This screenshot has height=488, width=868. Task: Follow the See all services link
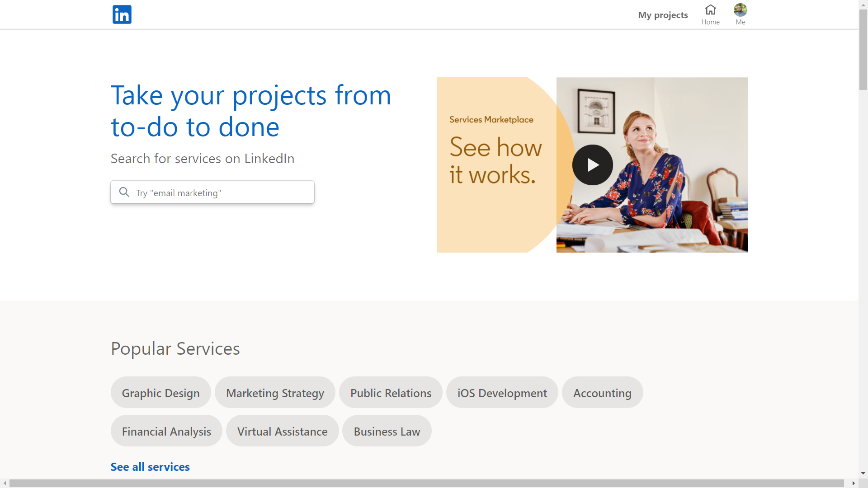(x=150, y=467)
